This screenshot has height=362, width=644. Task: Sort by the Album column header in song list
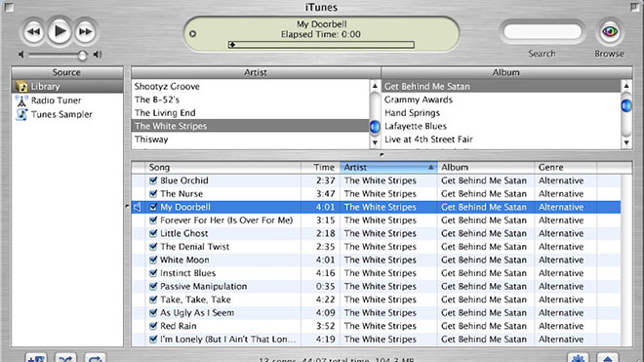click(x=486, y=167)
